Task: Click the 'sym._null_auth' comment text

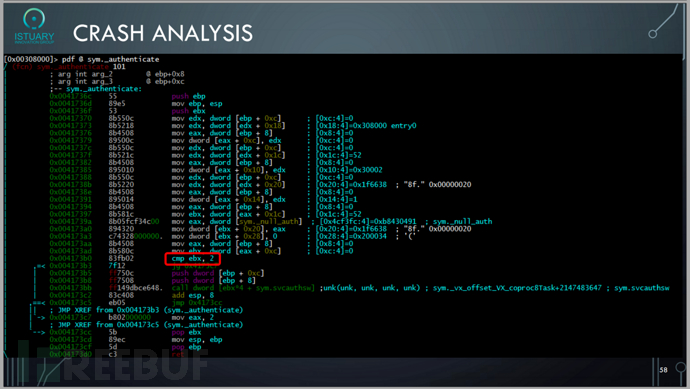Action: 462,221
